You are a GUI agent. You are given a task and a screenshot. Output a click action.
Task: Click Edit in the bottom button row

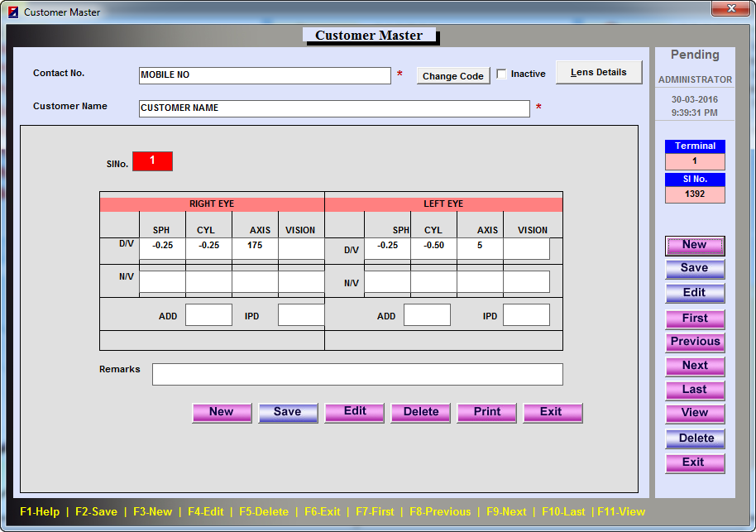pyautogui.click(x=355, y=412)
